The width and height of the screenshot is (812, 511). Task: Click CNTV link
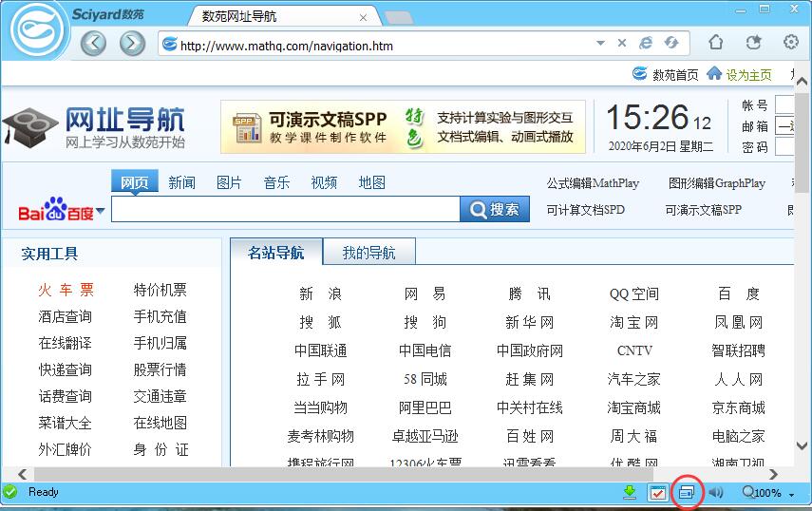pyautogui.click(x=634, y=351)
